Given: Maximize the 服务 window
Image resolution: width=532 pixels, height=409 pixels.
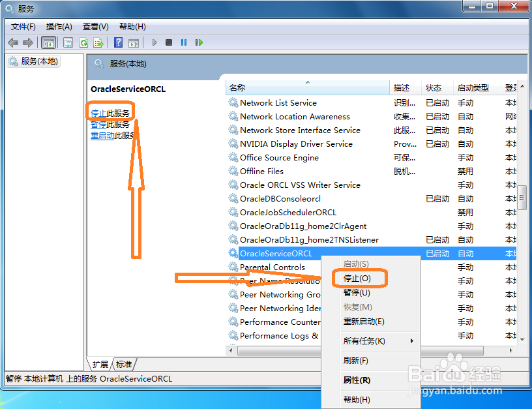Looking at the screenshot, I should (490, 6).
